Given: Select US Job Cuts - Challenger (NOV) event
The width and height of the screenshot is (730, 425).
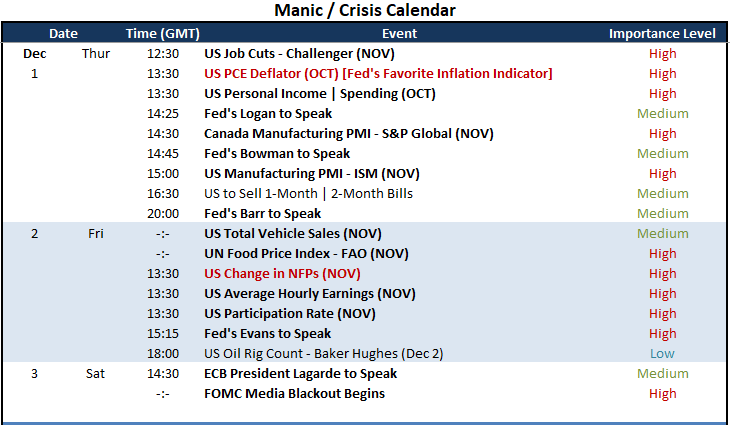Looking at the screenshot, I should (299, 54).
